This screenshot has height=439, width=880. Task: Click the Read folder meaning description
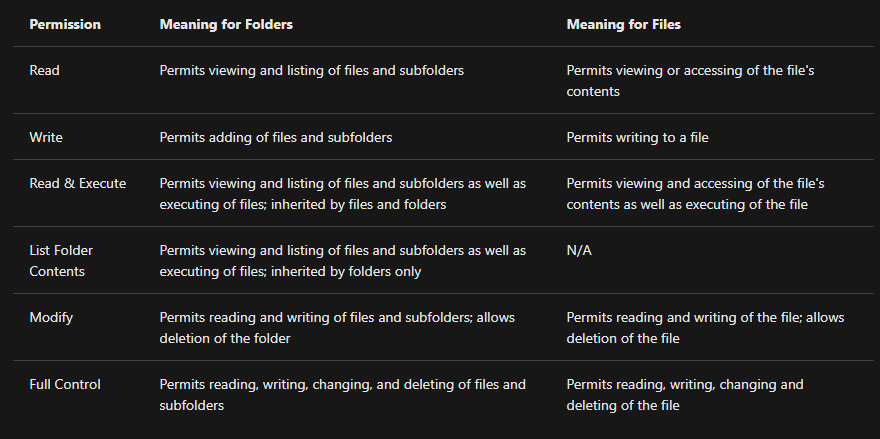pyautogui.click(x=311, y=71)
